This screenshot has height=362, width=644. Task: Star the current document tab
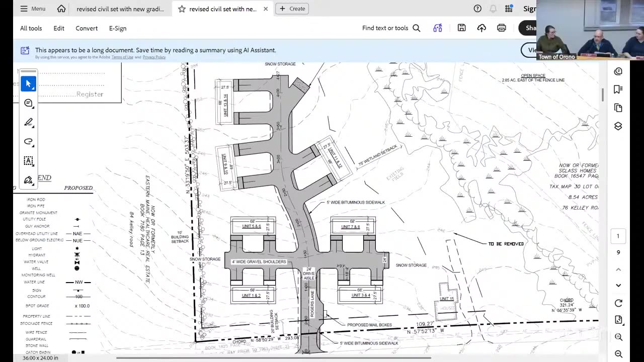tap(182, 9)
